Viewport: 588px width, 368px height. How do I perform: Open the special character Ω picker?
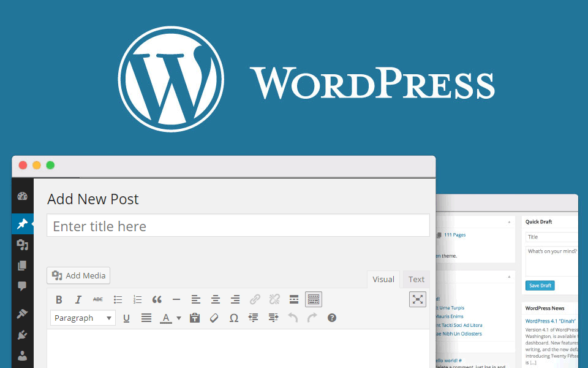(x=233, y=318)
